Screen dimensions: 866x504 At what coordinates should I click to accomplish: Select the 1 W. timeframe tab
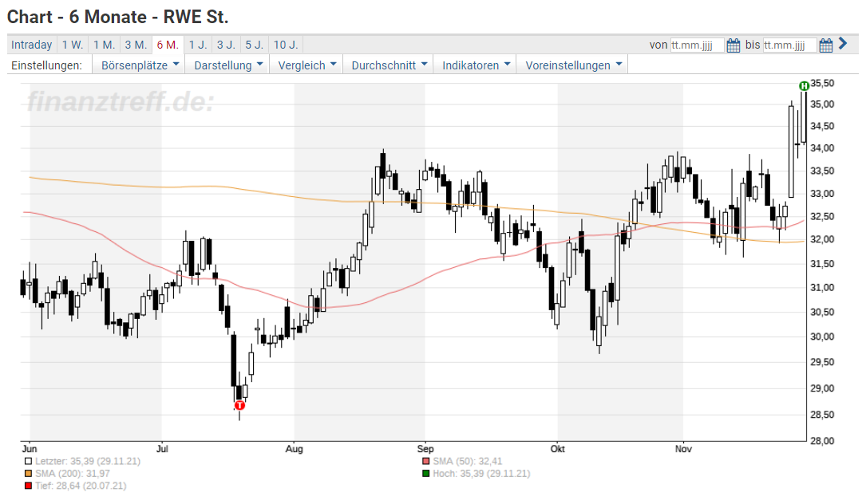point(73,45)
